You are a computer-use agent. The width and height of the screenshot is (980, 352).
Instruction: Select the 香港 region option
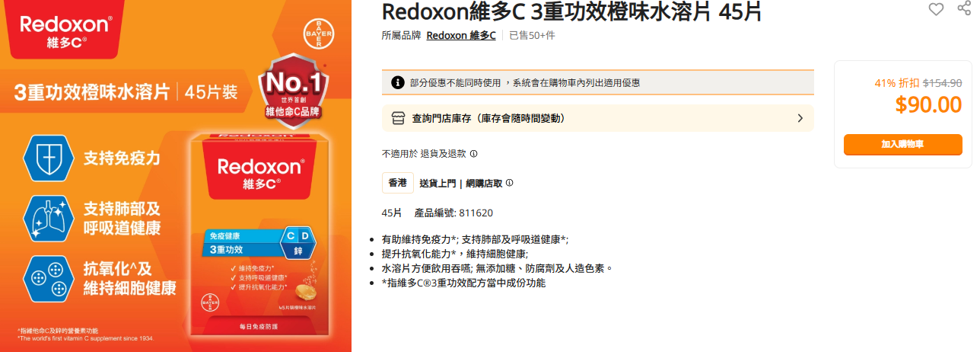tap(398, 183)
